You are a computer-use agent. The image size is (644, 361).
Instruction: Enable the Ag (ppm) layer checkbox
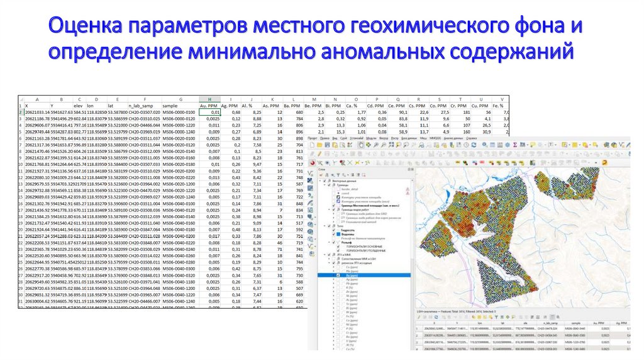[338, 279]
